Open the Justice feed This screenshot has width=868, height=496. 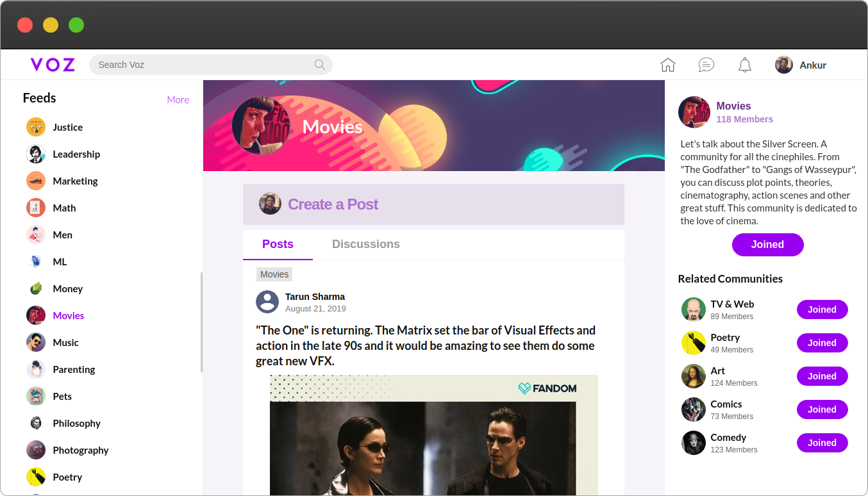68,127
